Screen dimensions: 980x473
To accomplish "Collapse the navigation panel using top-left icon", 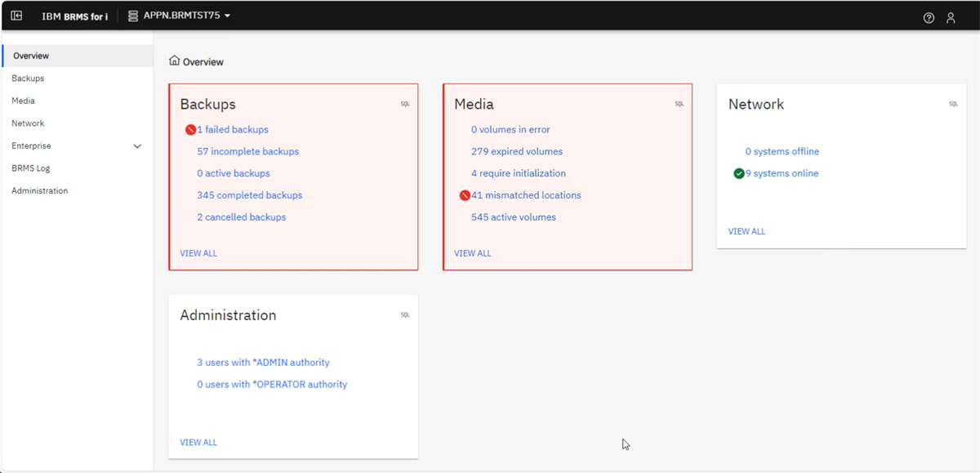I will 16,15.
